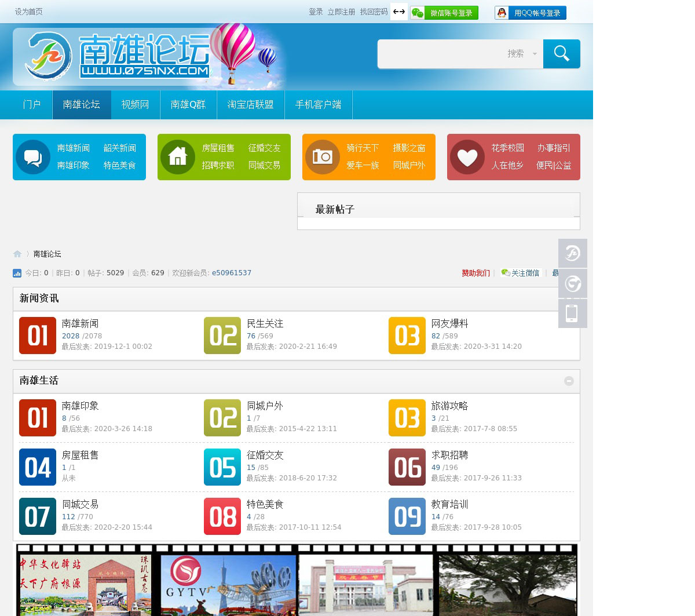The width and height of the screenshot is (695, 616).
Task: Click in the search input field
Action: pyautogui.click(x=440, y=54)
